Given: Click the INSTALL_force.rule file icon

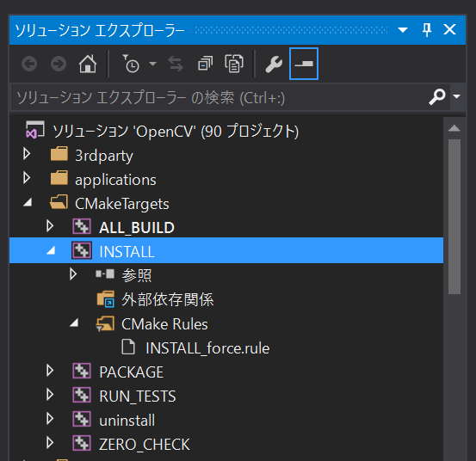Looking at the screenshot, I should click(128, 347).
